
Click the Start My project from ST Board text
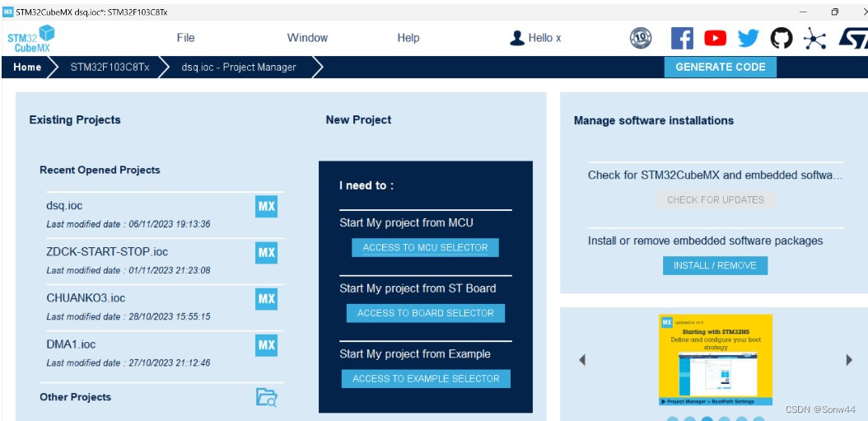click(x=418, y=288)
